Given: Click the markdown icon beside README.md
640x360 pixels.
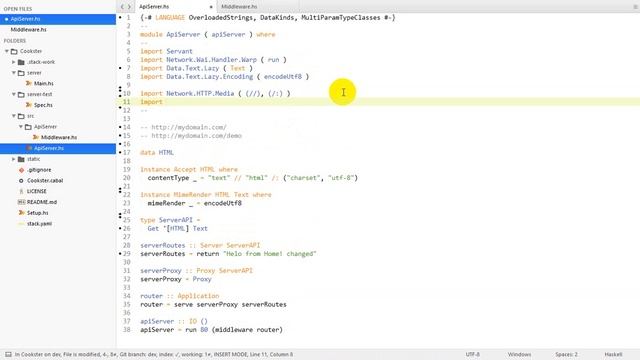Looking at the screenshot, I should [21, 202].
